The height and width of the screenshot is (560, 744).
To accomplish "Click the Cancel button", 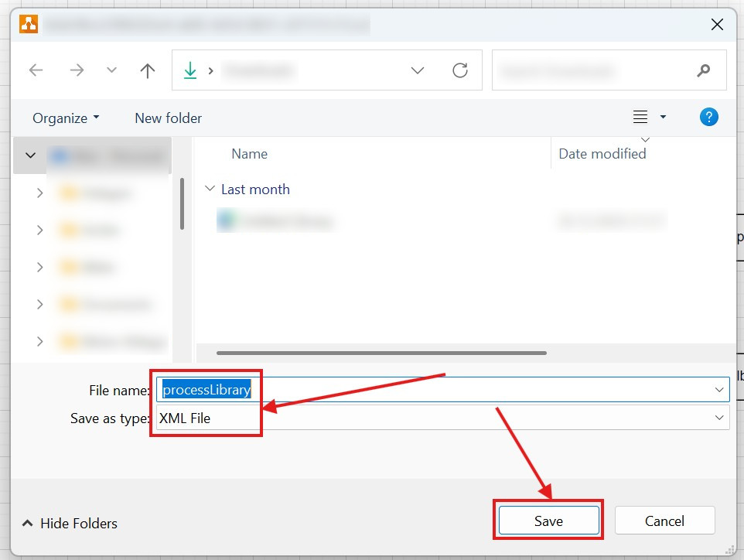I will pos(664,521).
